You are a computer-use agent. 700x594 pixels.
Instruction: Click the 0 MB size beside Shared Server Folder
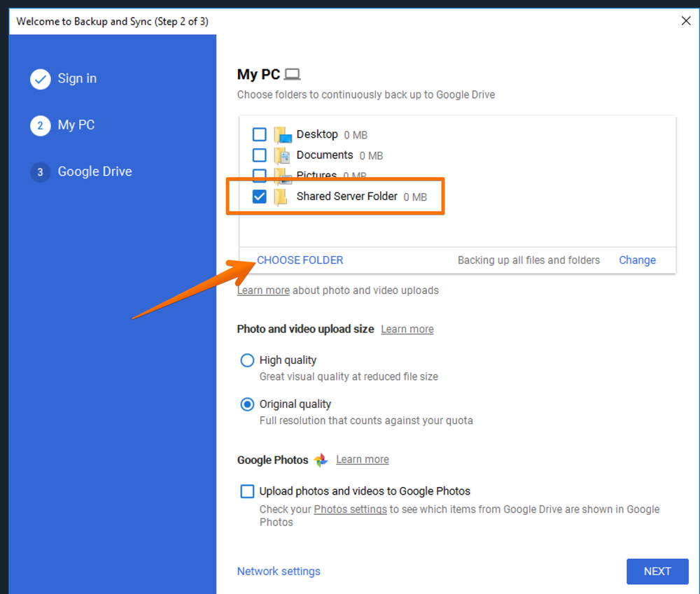point(415,197)
